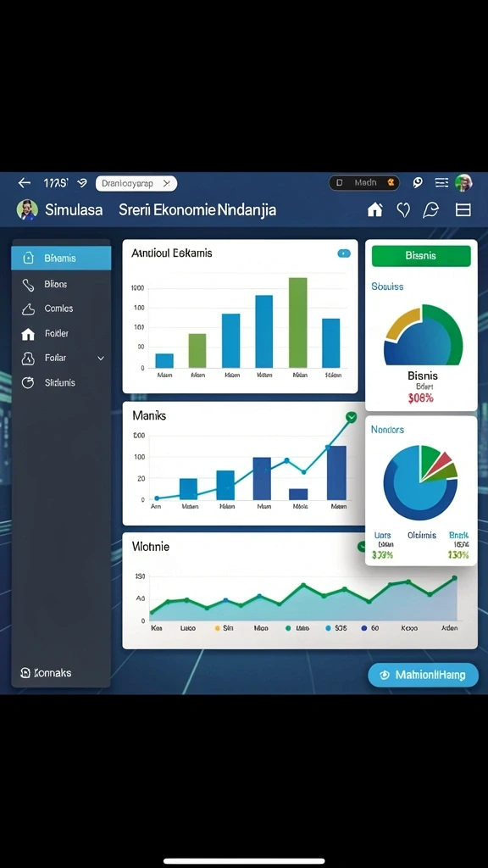Click the MahionliHang button
Screen dimensions: 488x868
click(423, 675)
